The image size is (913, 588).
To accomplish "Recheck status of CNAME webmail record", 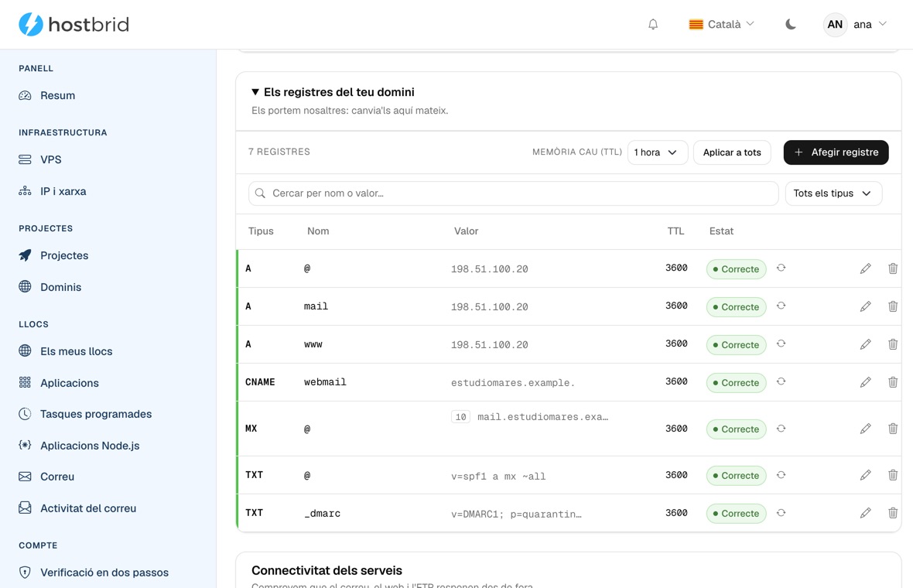I will tap(781, 381).
